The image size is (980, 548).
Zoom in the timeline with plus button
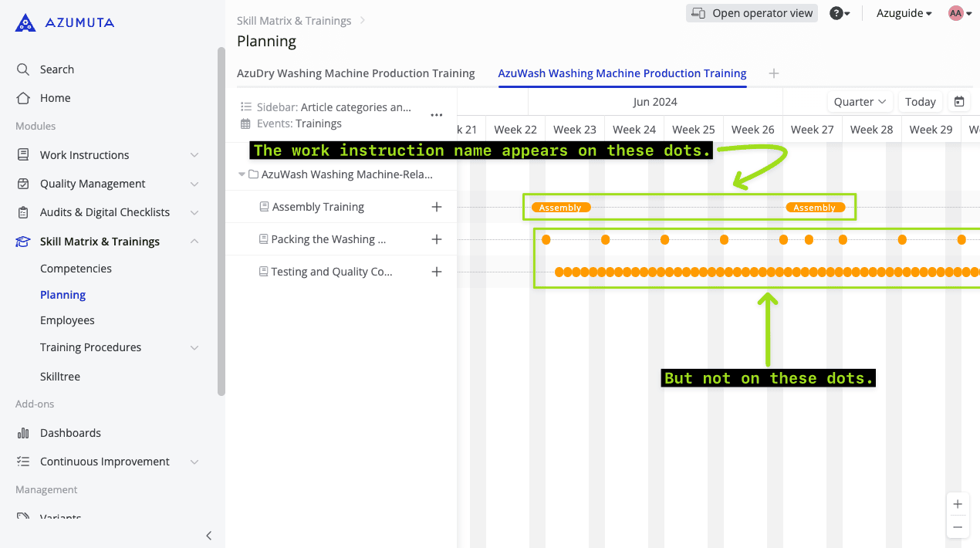coord(958,504)
